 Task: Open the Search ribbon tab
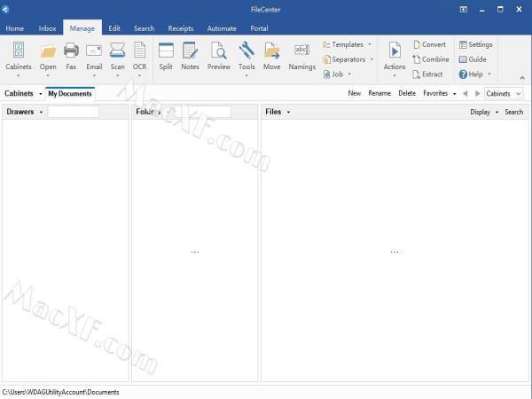click(x=145, y=28)
